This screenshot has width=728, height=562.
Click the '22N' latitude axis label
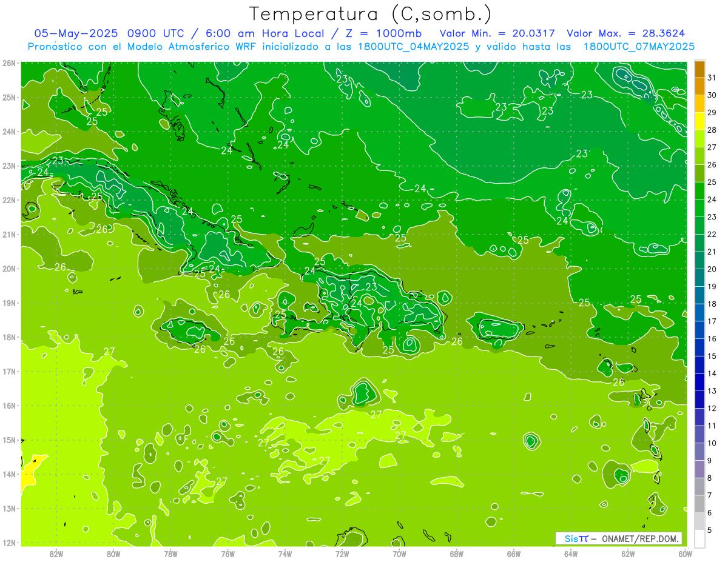9,200
